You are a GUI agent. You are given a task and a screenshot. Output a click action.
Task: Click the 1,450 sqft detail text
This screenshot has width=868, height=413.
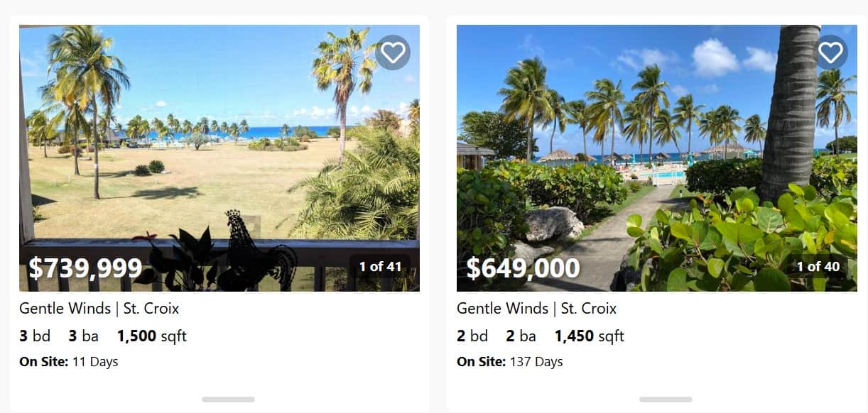tap(590, 336)
